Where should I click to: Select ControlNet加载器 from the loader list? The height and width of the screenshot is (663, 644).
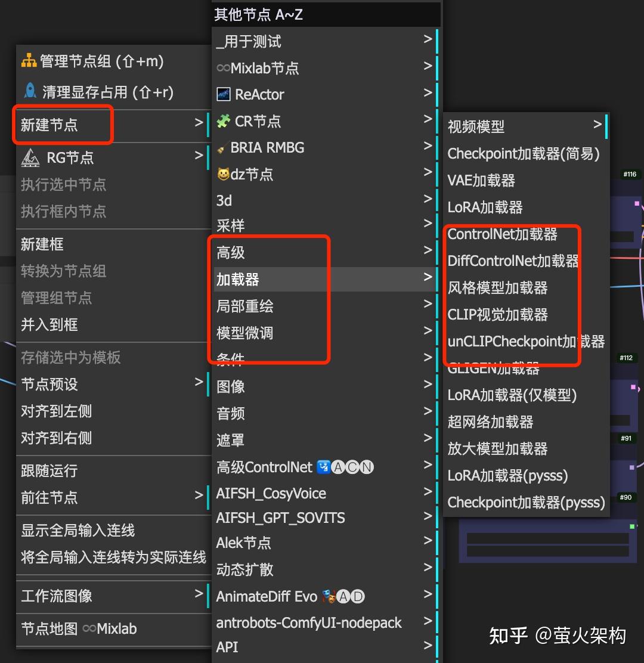coord(503,234)
